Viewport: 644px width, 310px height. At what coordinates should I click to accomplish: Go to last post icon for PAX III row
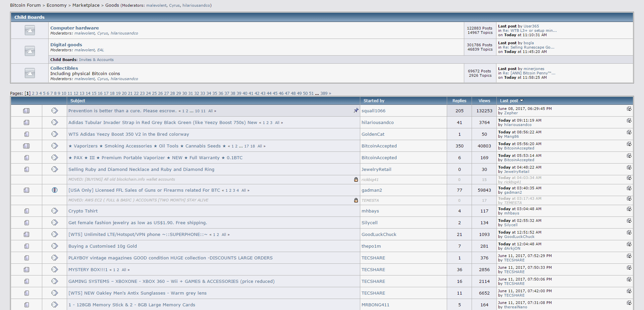tap(629, 156)
